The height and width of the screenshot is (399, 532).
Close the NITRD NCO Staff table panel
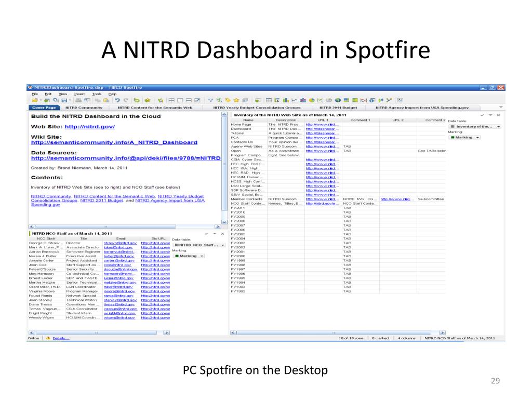pos(222,233)
